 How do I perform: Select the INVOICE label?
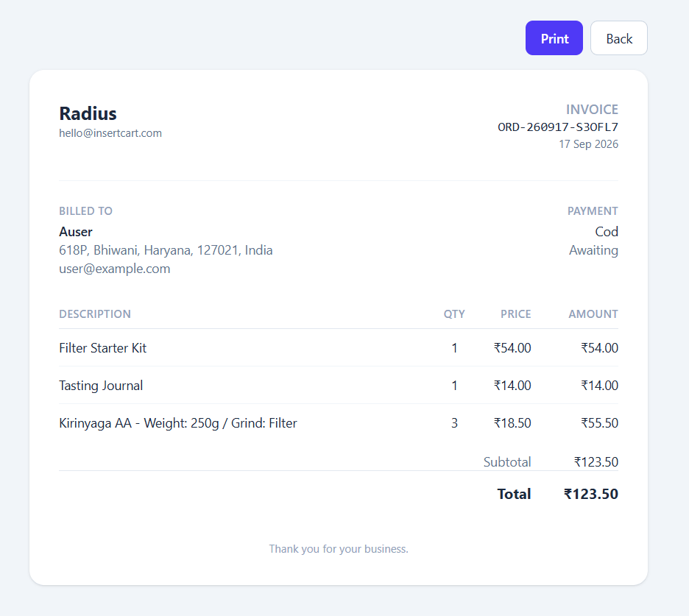[x=592, y=110]
